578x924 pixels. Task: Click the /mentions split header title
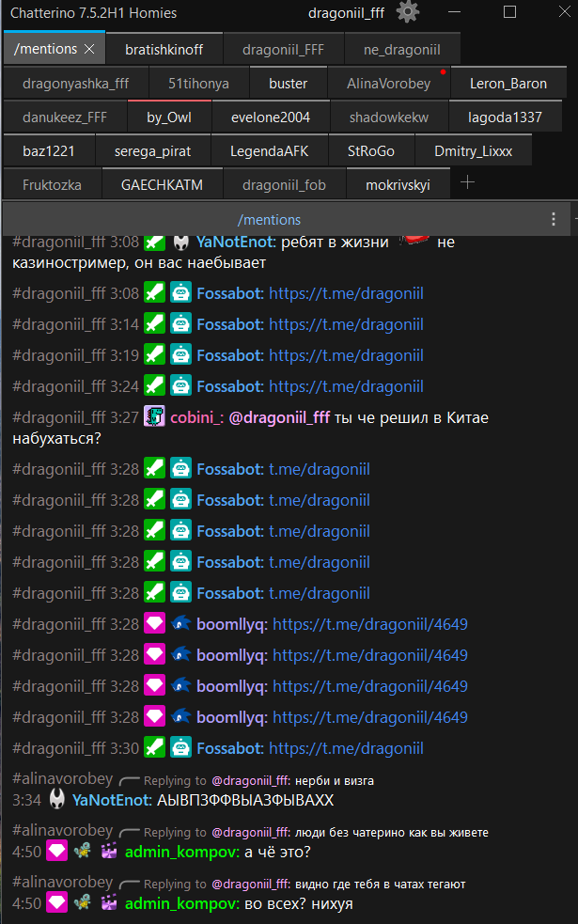[x=269, y=219]
